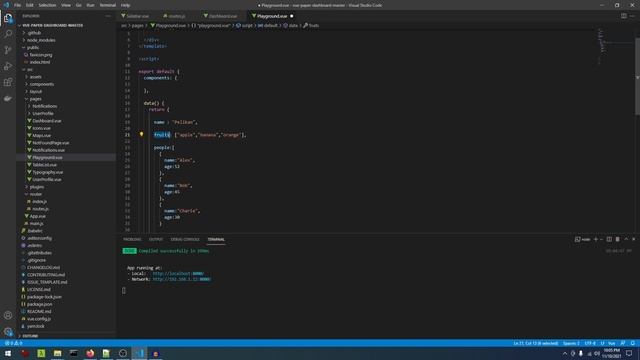Expand the layout folder

[x=67, y=91]
